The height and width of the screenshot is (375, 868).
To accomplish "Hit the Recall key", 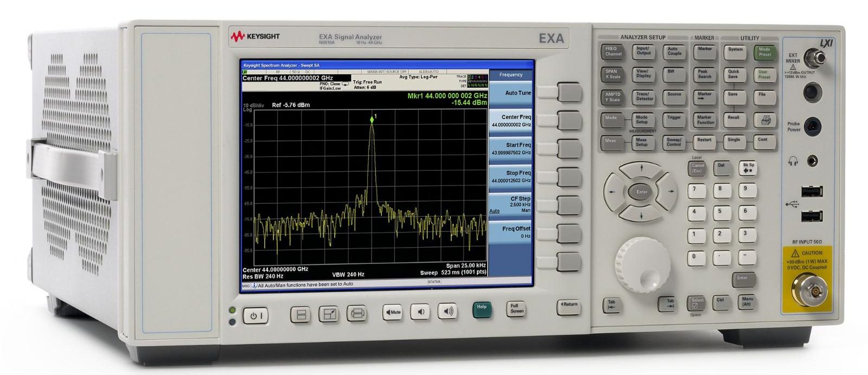I will [734, 120].
